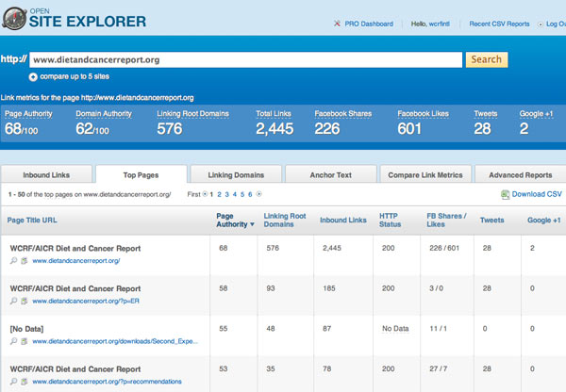
Task: Go to results page 2
Action: (219, 194)
